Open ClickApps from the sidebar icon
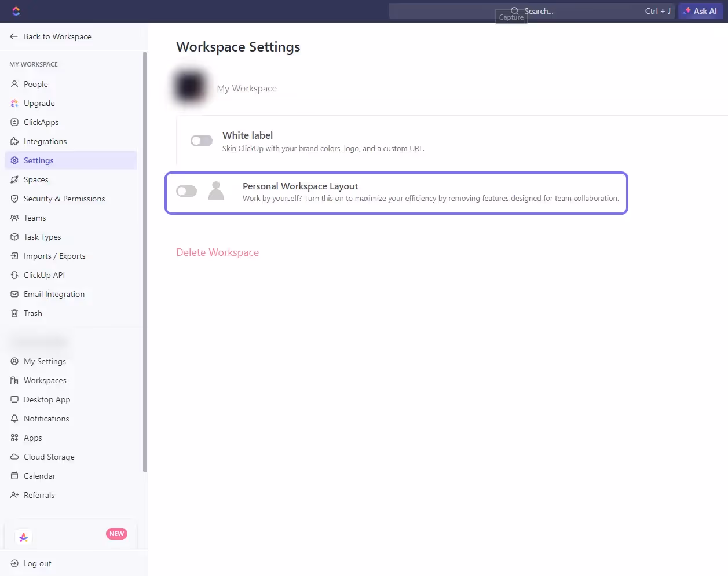The height and width of the screenshot is (576, 728). point(13,122)
